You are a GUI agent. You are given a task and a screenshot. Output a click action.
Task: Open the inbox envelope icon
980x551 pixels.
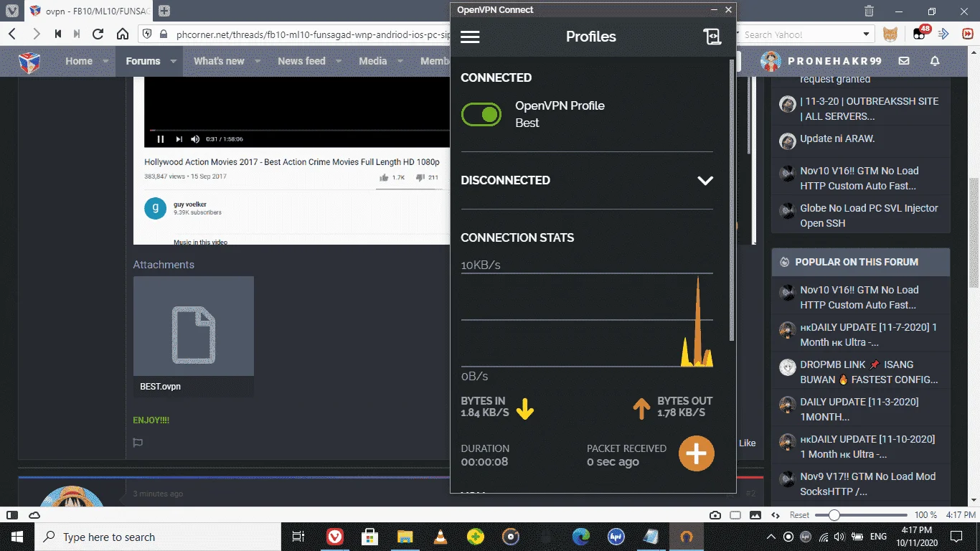coord(904,61)
